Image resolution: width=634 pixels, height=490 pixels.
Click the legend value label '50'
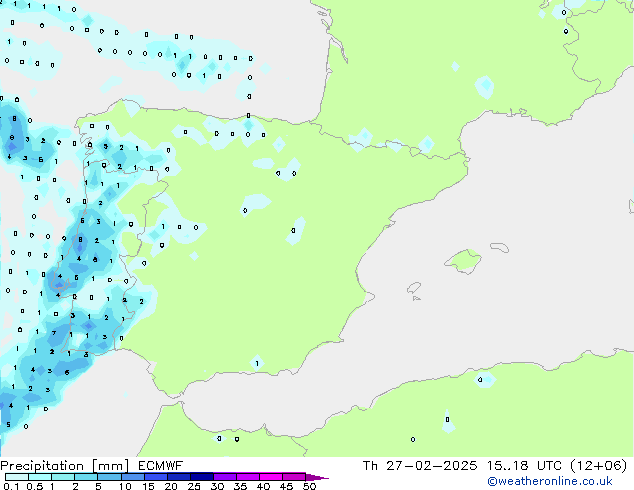point(309,486)
